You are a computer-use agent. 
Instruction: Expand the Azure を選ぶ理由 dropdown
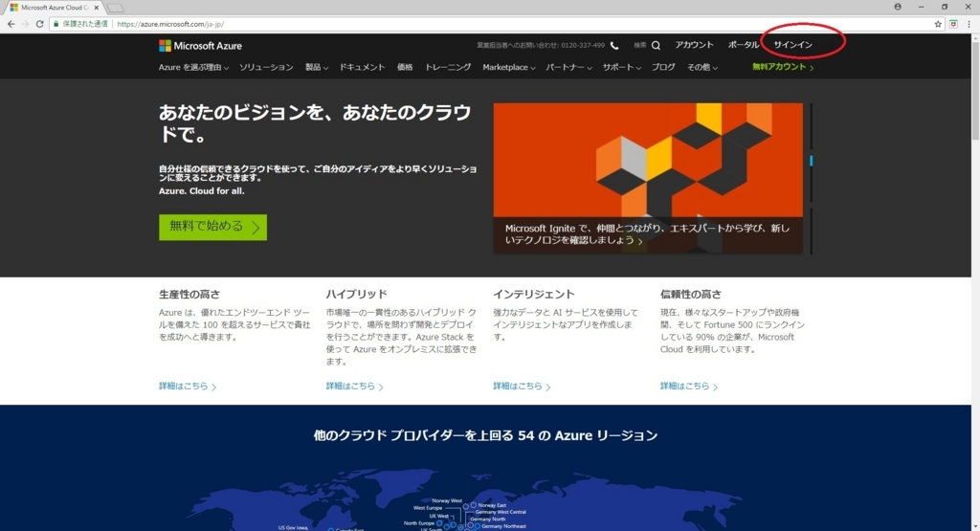[x=193, y=67]
